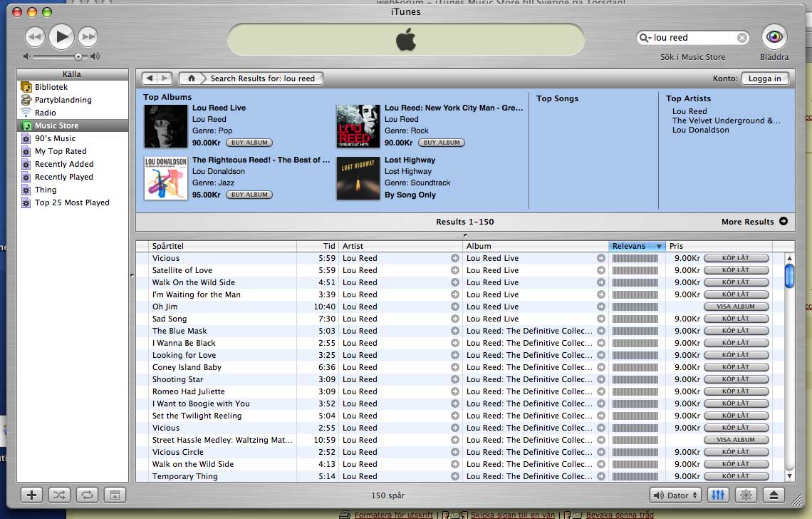This screenshot has width=812, height=519.
Task: Click the More Results arrow
Action: coord(784,222)
